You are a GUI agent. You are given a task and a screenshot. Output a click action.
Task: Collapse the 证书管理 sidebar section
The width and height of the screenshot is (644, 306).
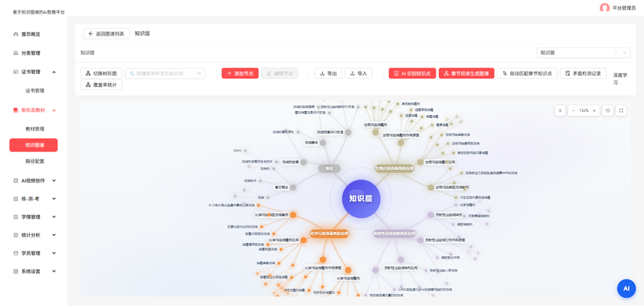pos(54,72)
